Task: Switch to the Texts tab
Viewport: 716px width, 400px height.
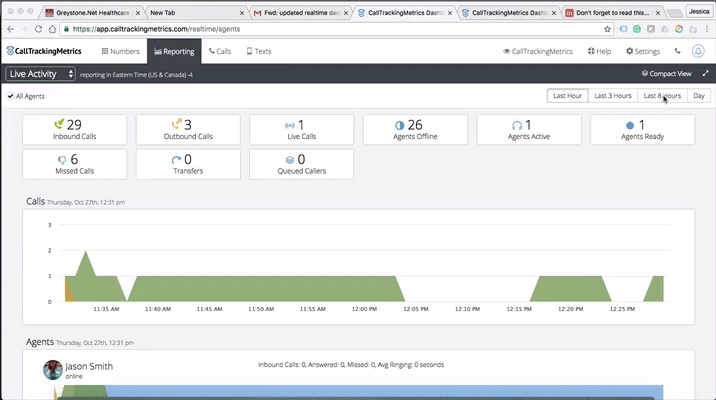Action: pyautogui.click(x=258, y=51)
